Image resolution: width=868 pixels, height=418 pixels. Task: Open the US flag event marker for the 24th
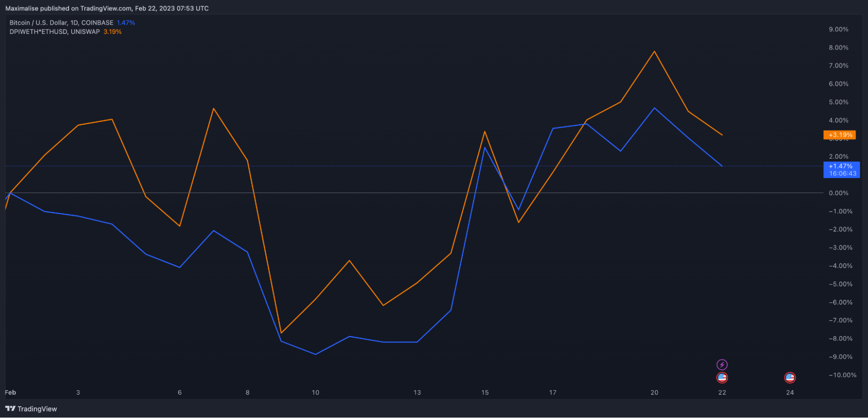(790, 378)
